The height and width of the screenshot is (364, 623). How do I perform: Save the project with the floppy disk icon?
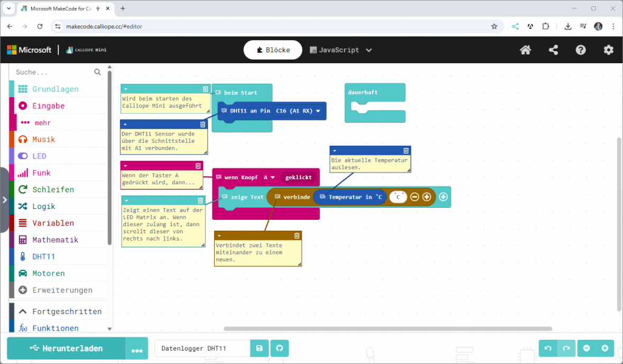259,348
